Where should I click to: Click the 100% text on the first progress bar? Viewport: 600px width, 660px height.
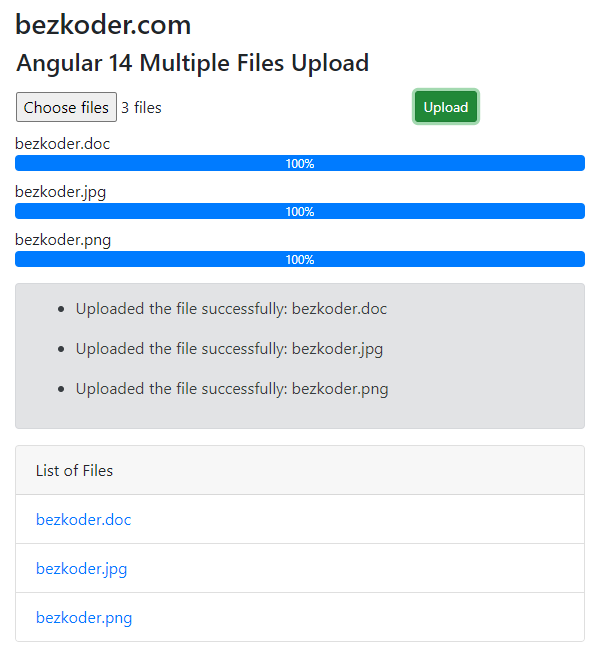point(300,164)
